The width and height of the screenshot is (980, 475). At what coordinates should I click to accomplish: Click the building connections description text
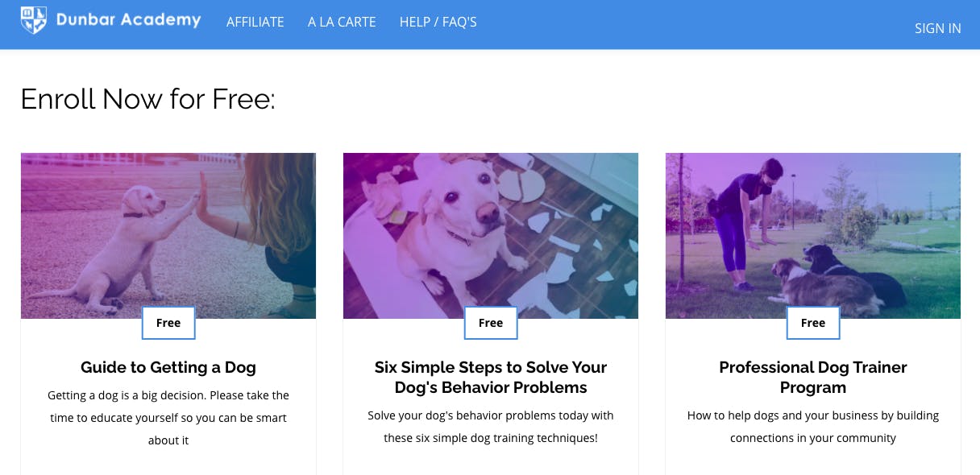813,427
